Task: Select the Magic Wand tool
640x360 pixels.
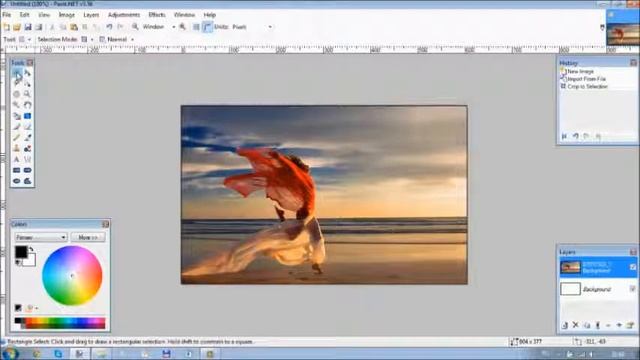Action: pyautogui.click(x=17, y=105)
